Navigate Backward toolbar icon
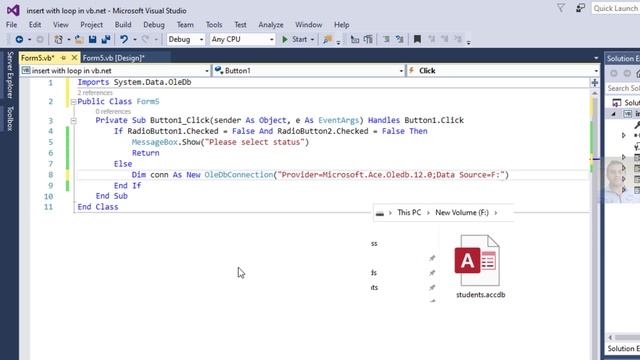Screen dimensions: 640x360 click(19, 39)
